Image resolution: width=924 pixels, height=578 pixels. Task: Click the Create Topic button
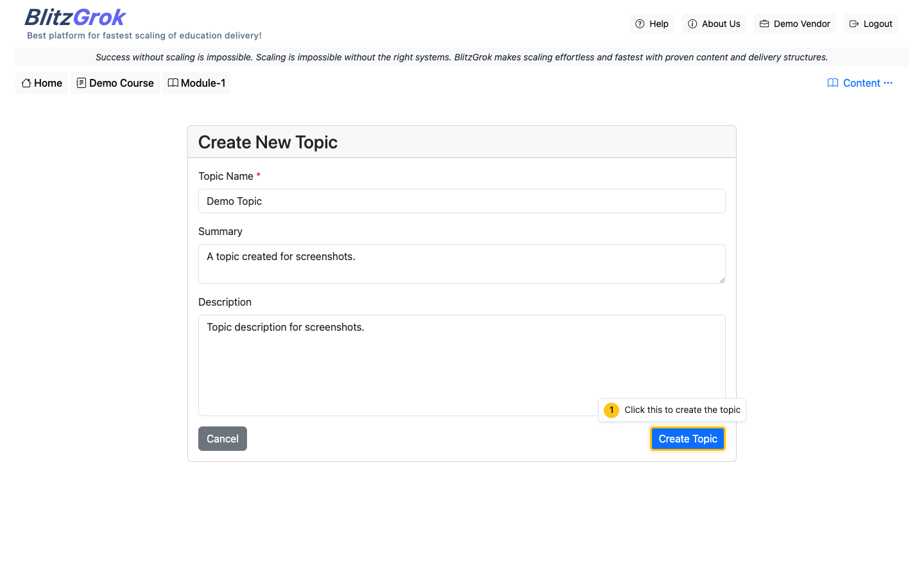[x=687, y=439]
